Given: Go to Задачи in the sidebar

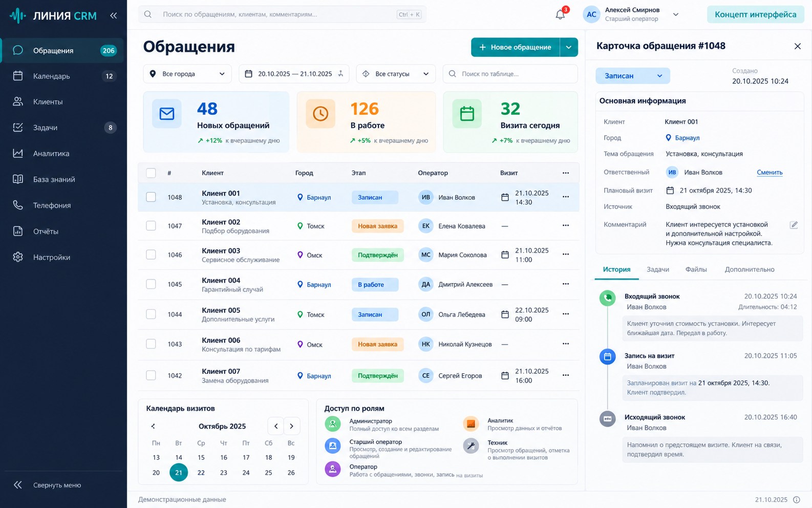Looking at the screenshot, I should point(63,128).
